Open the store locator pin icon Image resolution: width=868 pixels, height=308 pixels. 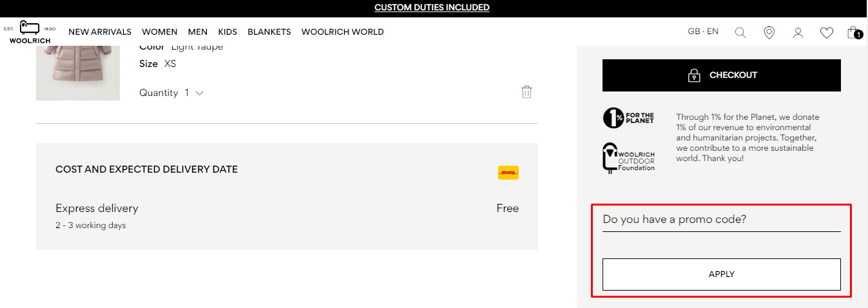(769, 32)
